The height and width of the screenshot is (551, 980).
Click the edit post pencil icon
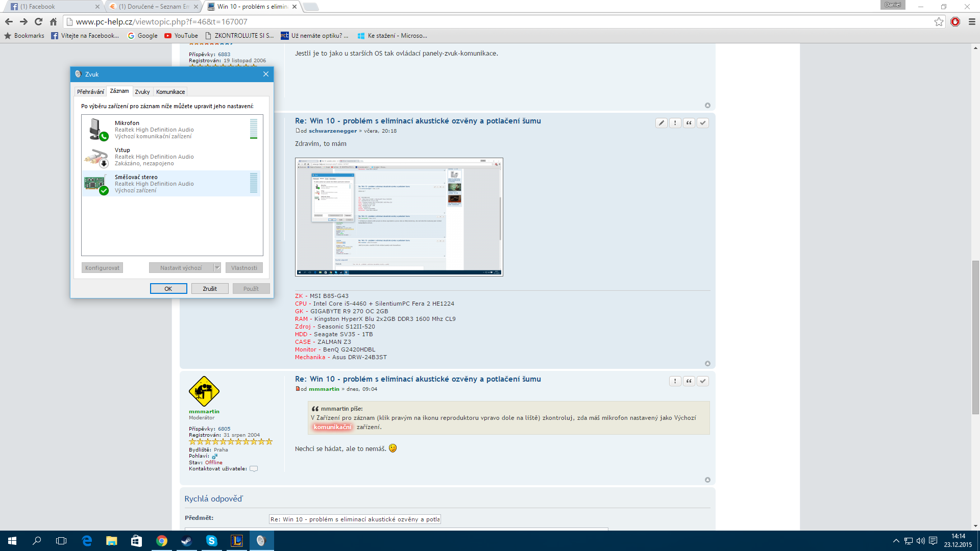tap(661, 123)
